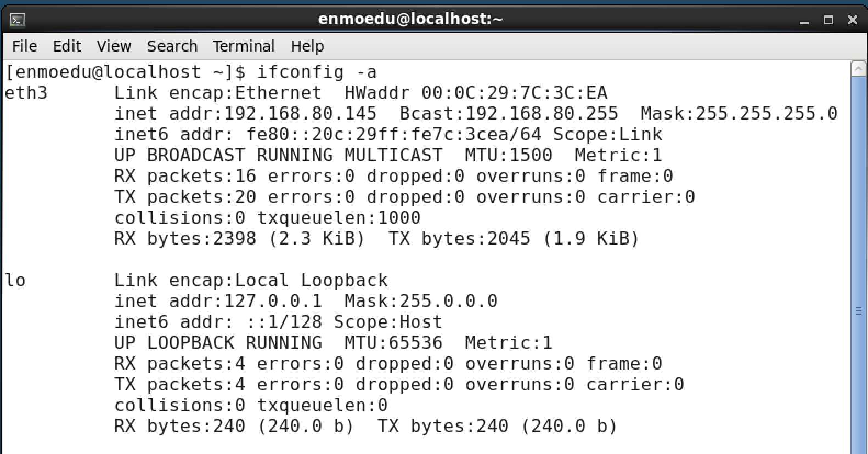This screenshot has height=454, width=868.
Task: Click the ifconfig -a command text
Action: pos(317,72)
